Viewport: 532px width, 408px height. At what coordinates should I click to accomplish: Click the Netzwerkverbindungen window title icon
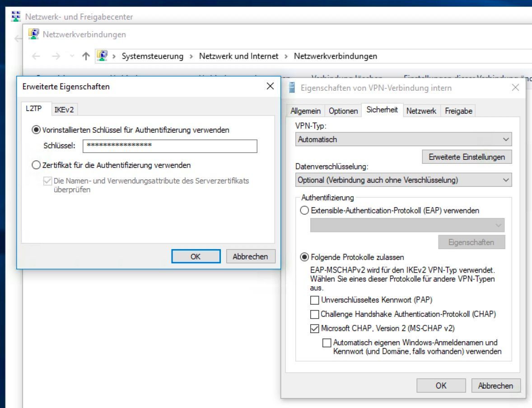33,34
